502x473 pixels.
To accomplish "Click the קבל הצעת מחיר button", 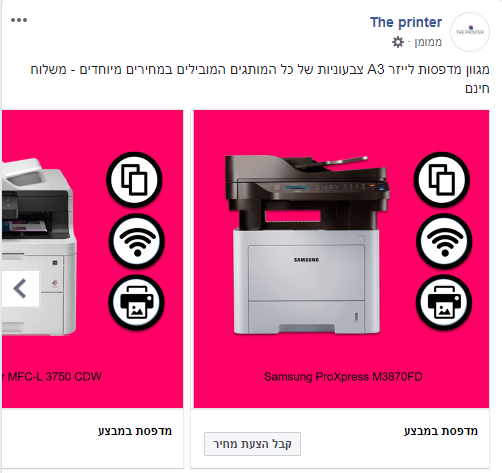I will pos(252,444).
